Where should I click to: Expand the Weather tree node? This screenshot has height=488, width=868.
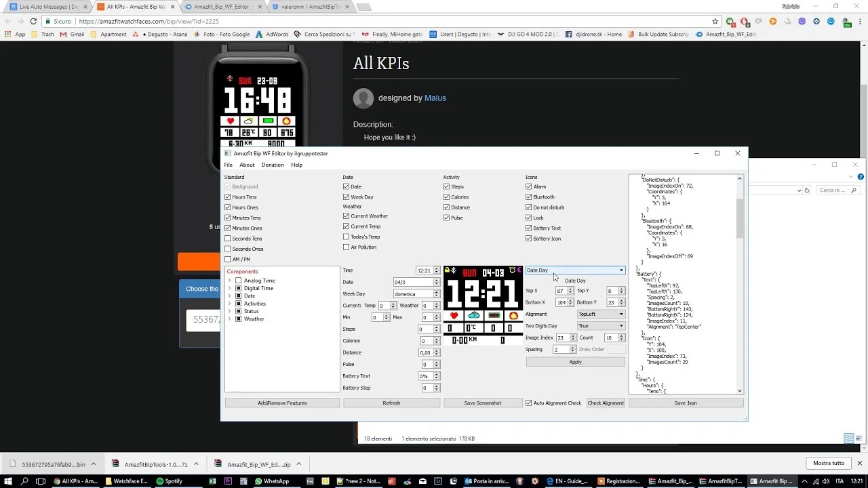tap(230, 319)
